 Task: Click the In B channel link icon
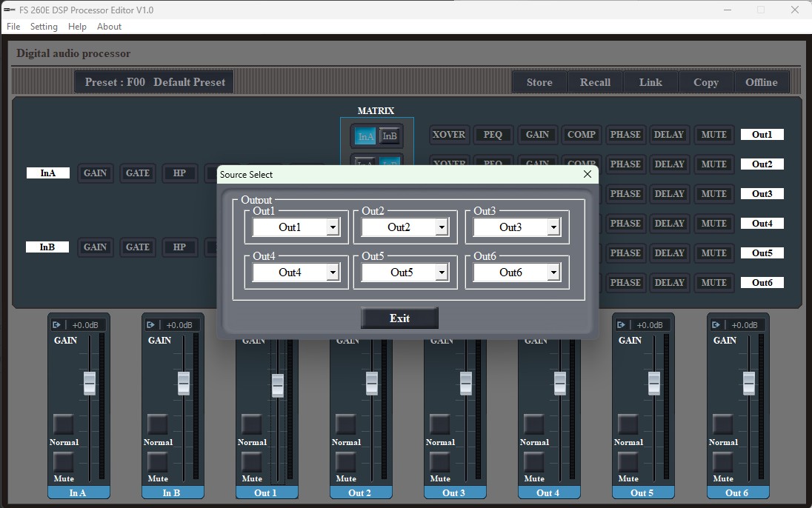150,325
